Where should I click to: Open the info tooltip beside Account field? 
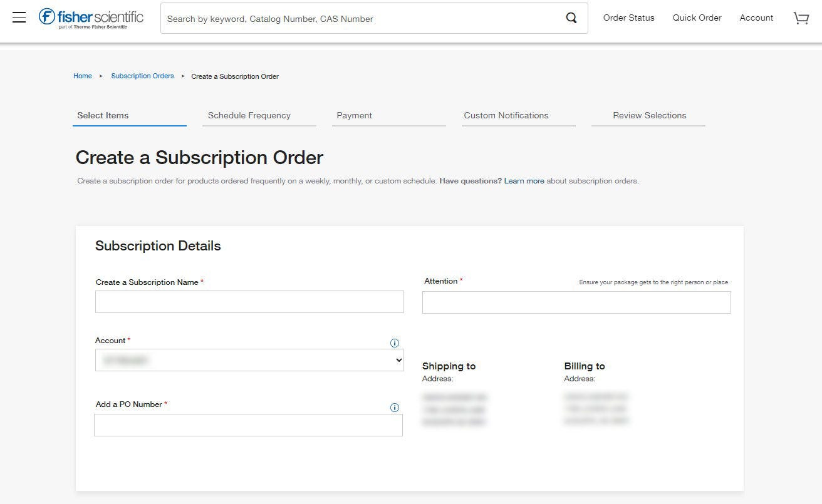pos(395,343)
